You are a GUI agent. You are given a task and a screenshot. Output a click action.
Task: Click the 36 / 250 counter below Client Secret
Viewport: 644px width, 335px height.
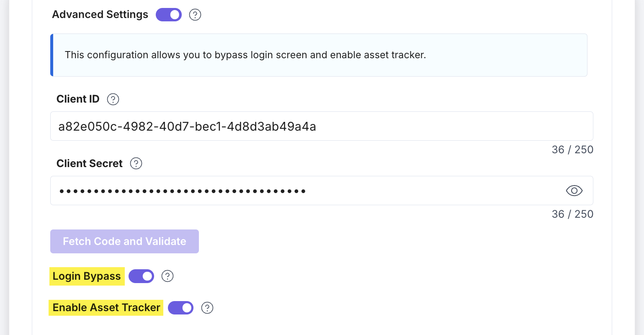572,214
